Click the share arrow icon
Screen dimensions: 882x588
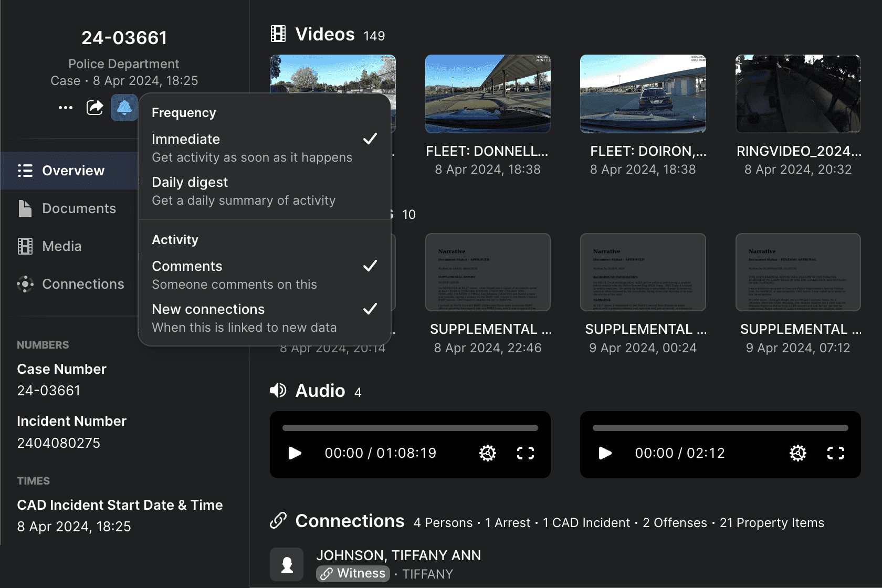click(95, 108)
